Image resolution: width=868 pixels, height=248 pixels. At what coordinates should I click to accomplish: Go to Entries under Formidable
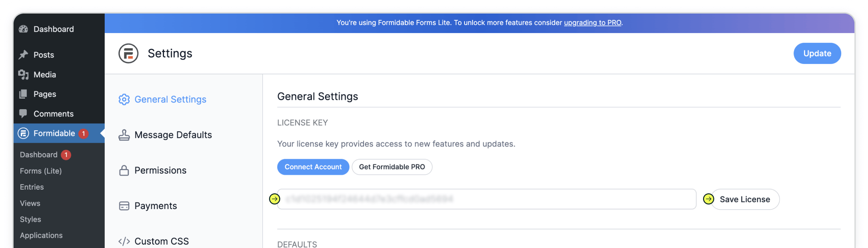click(32, 187)
